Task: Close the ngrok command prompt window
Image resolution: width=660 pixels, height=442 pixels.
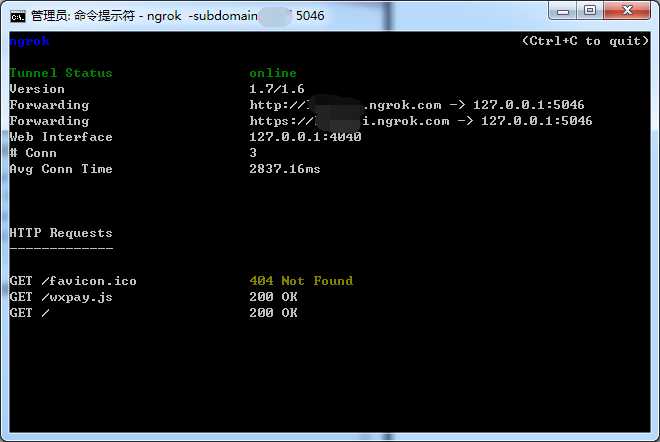Action: [627, 11]
